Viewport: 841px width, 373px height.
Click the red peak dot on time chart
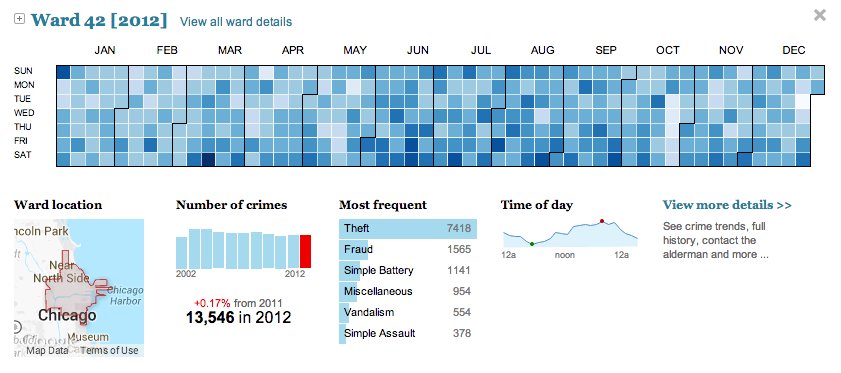[602, 221]
